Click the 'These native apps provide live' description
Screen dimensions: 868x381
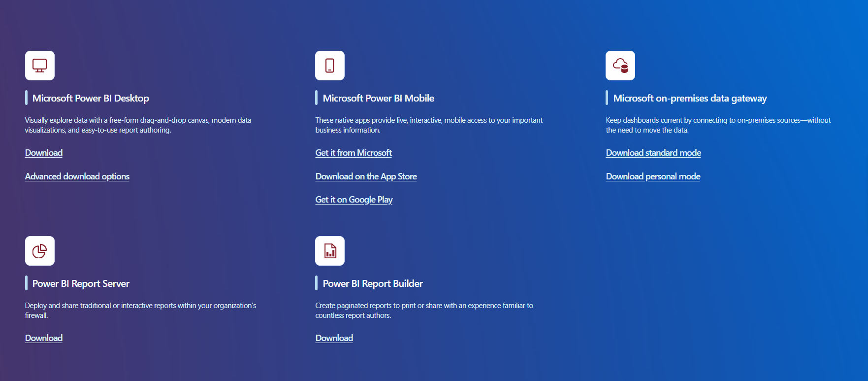(x=429, y=125)
